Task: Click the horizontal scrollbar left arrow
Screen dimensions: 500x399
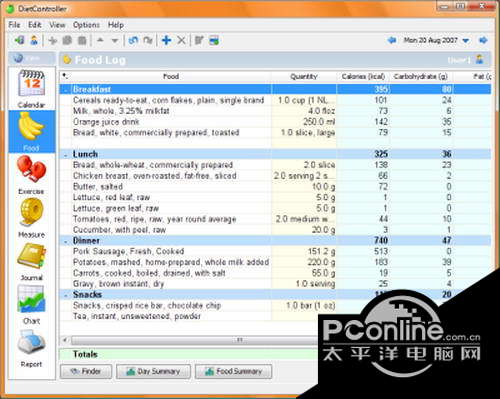Action: click(x=65, y=340)
